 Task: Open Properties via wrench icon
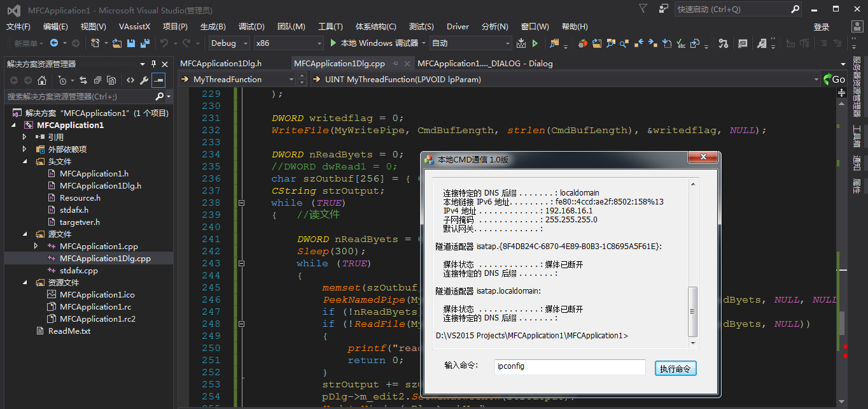144,80
